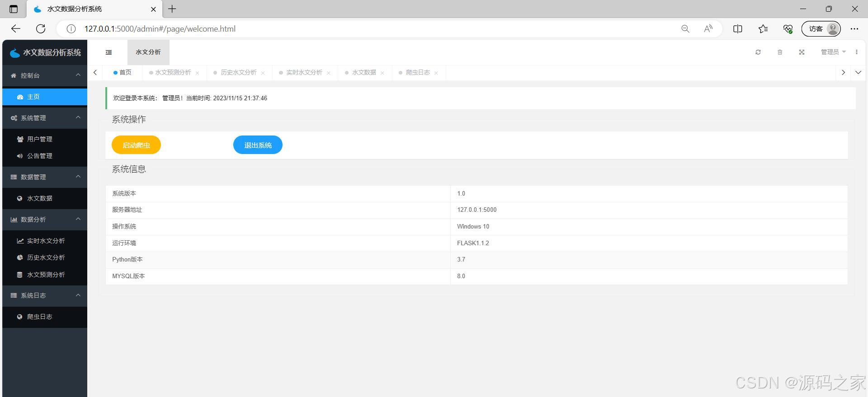
Task: Collapse the 系统日志 sidebar group
Action: [45, 295]
